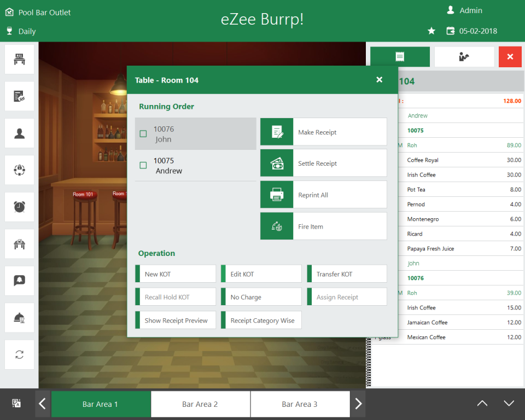Viewport: 525px width, 420px height.
Task: Click the waiter service icon next to the receipt icon
Action: point(464,56)
